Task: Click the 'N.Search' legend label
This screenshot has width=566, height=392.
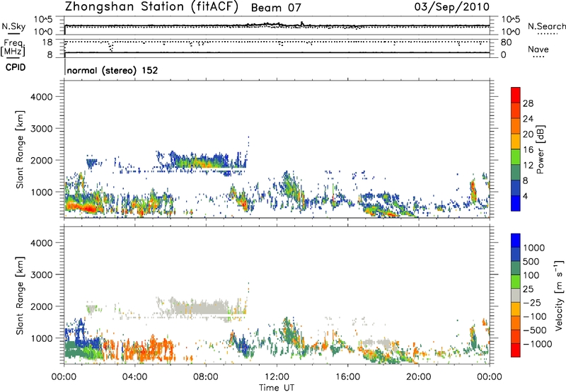Action: click(x=547, y=26)
